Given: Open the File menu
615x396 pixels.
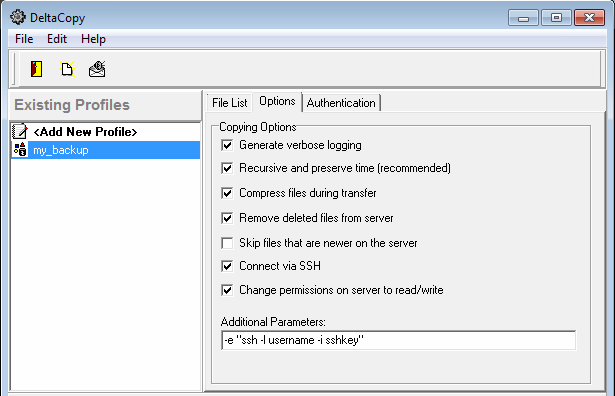Looking at the screenshot, I should (24, 39).
